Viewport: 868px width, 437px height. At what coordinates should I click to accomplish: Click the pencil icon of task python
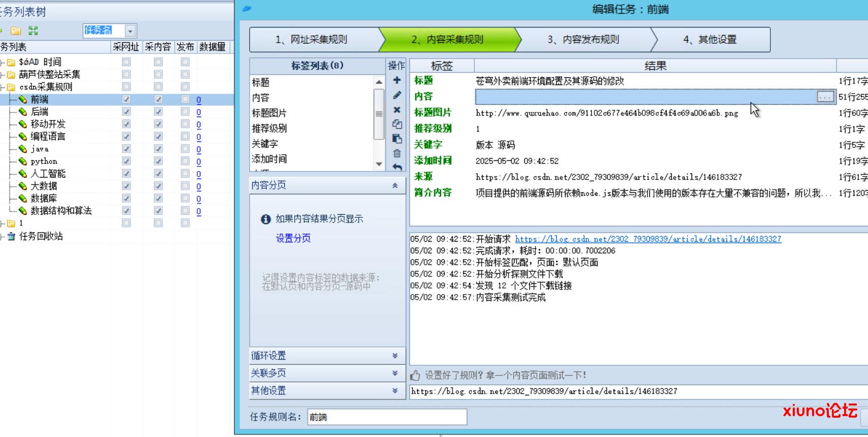click(x=23, y=161)
